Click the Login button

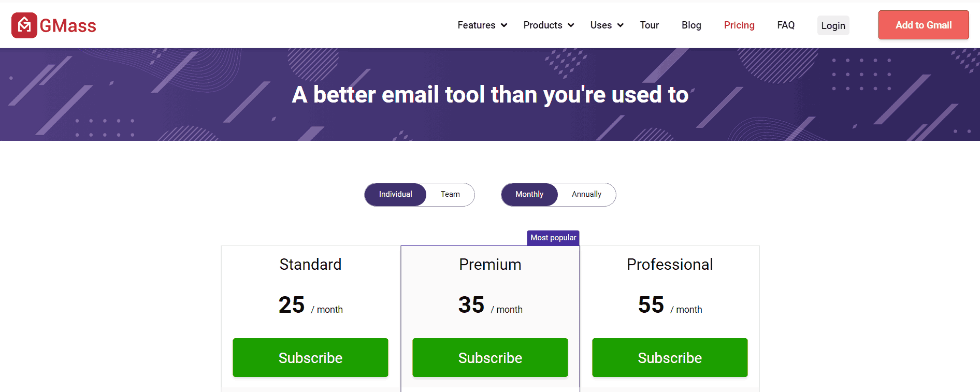[833, 25]
